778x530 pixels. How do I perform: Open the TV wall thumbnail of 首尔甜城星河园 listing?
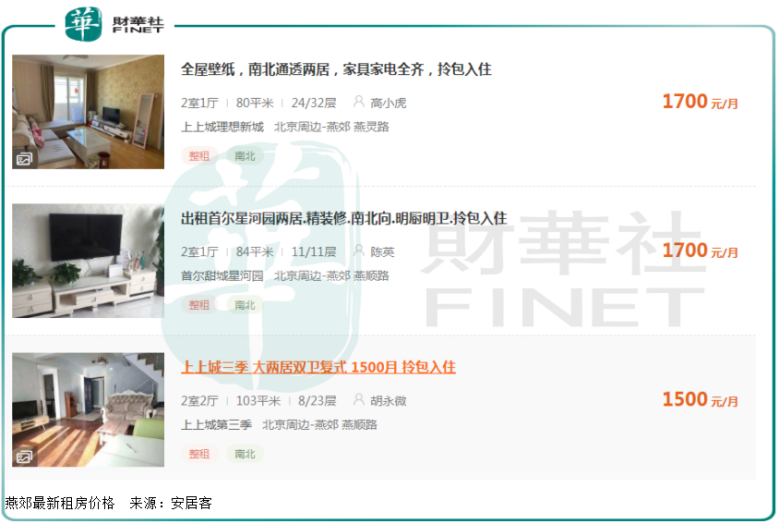88,261
